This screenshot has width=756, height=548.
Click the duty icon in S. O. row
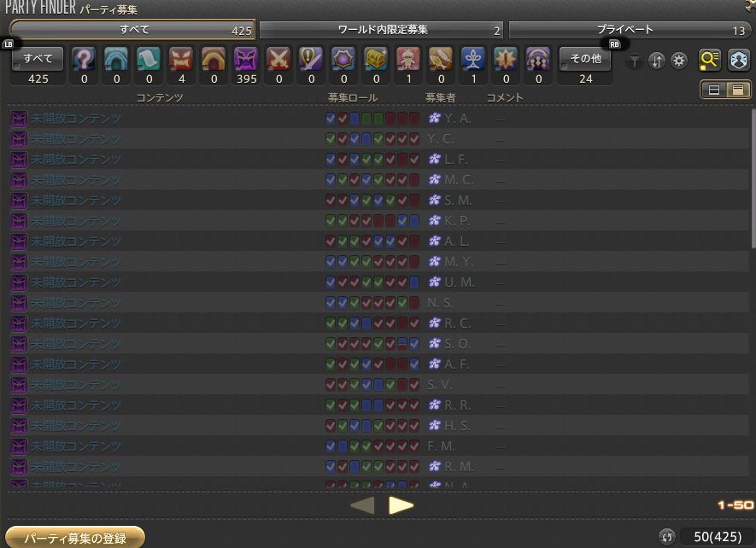point(19,344)
